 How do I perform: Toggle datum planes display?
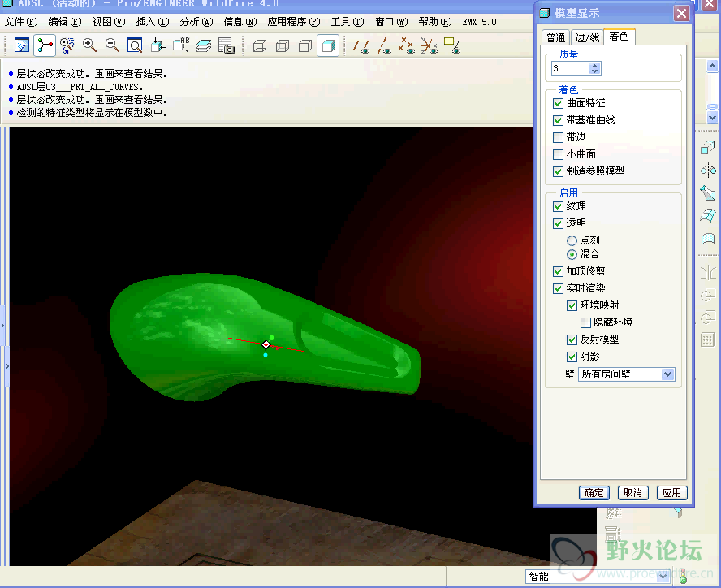[361, 45]
